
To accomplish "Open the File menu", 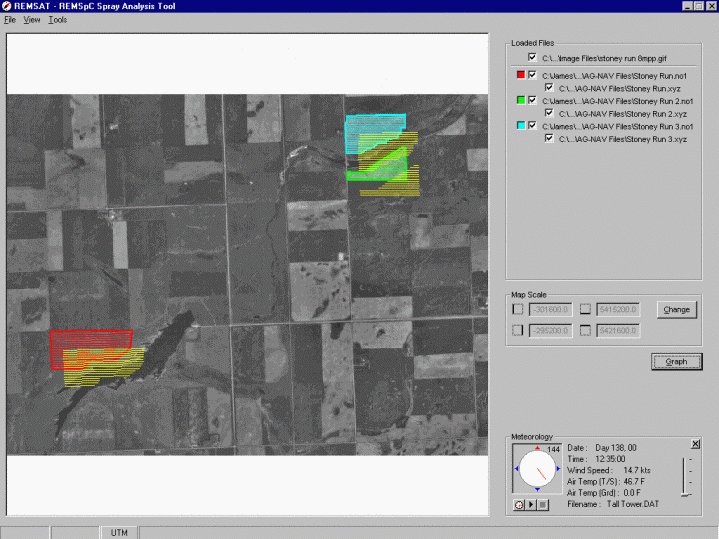I will (x=10, y=20).
